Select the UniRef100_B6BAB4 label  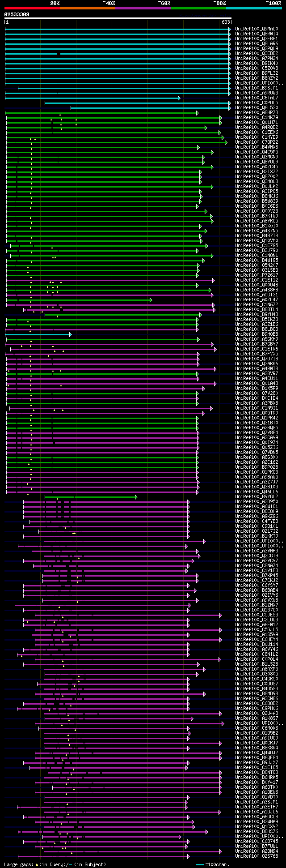pyautogui.click(x=257, y=590)
